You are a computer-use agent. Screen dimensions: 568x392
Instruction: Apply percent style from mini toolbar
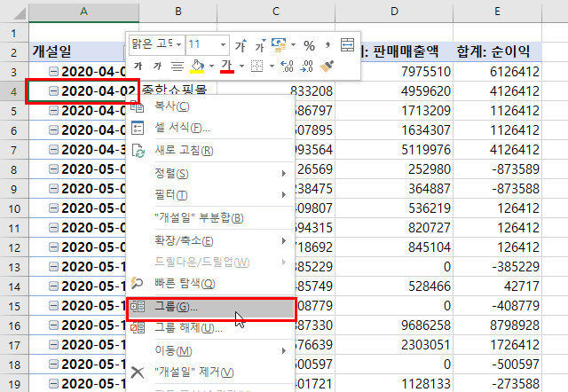click(x=309, y=44)
